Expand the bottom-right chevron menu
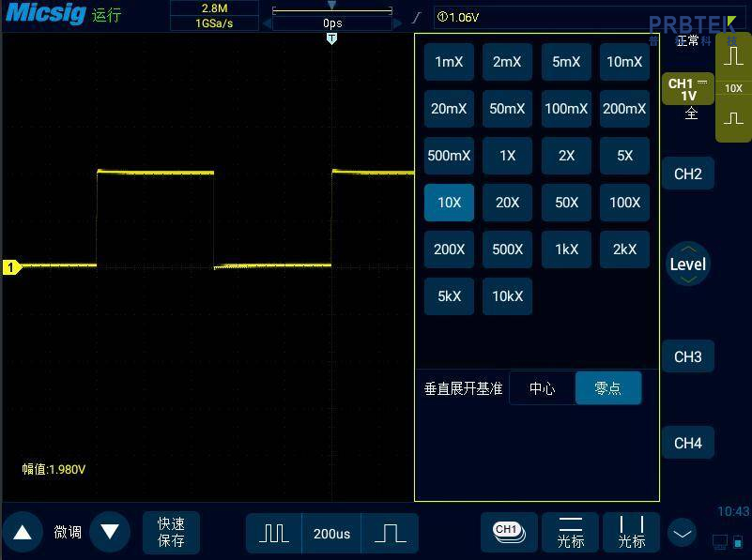 click(x=683, y=533)
